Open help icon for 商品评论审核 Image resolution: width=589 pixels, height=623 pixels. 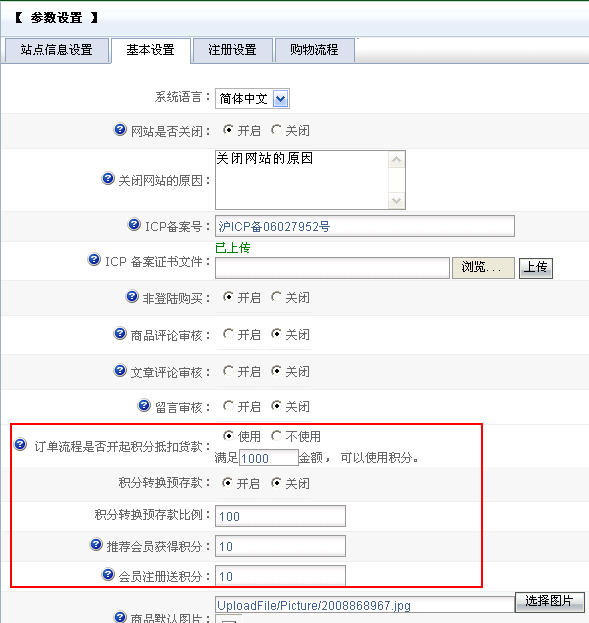(x=120, y=333)
